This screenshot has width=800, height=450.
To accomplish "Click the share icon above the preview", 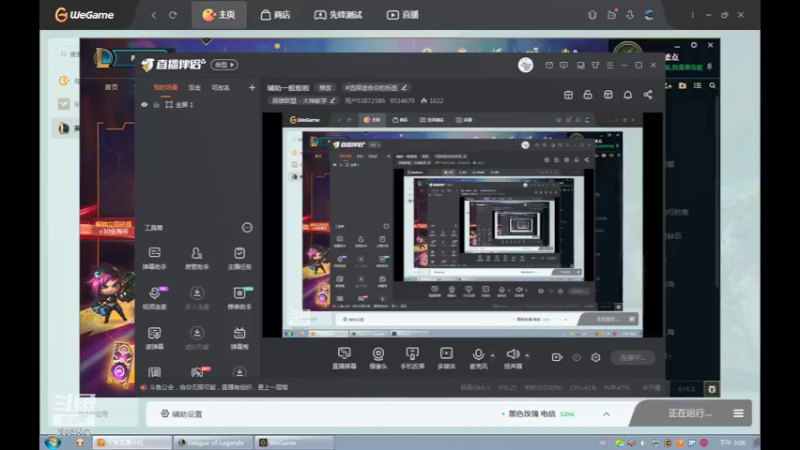I will point(647,95).
